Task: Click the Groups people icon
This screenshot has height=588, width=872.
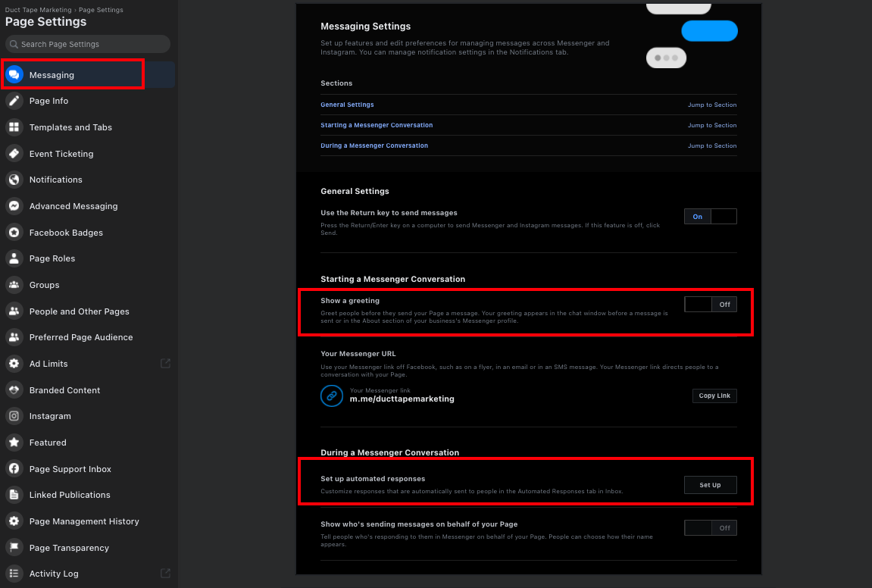Action: click(x=14, y=285)
